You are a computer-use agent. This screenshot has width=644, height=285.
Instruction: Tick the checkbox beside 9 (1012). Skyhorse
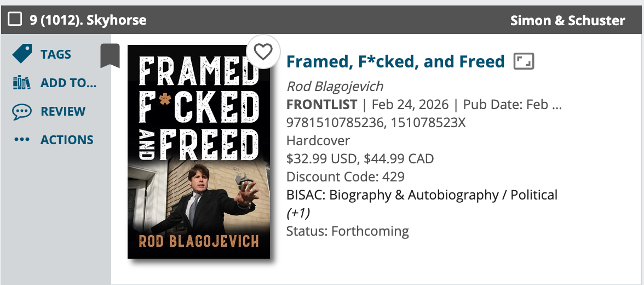pos(15,20)
